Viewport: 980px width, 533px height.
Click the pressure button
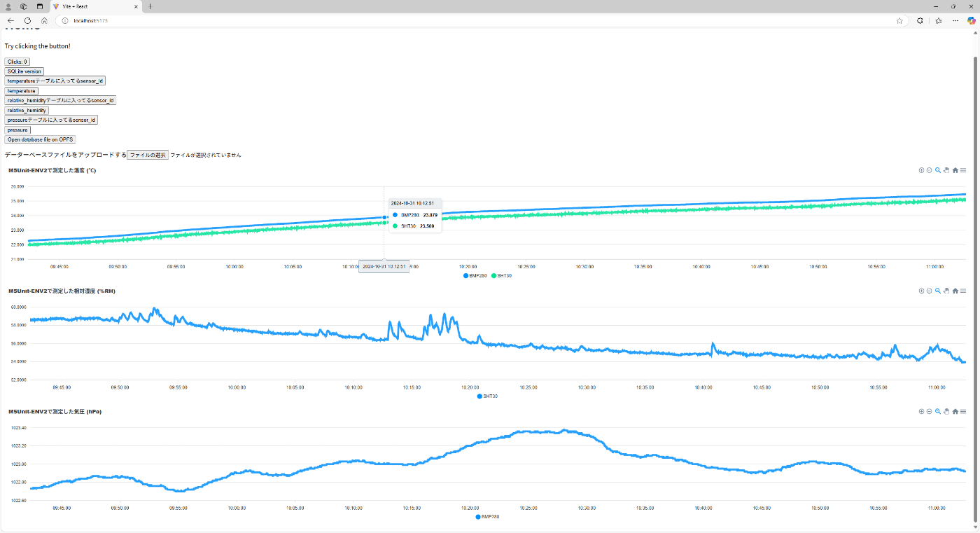point(17,130)
